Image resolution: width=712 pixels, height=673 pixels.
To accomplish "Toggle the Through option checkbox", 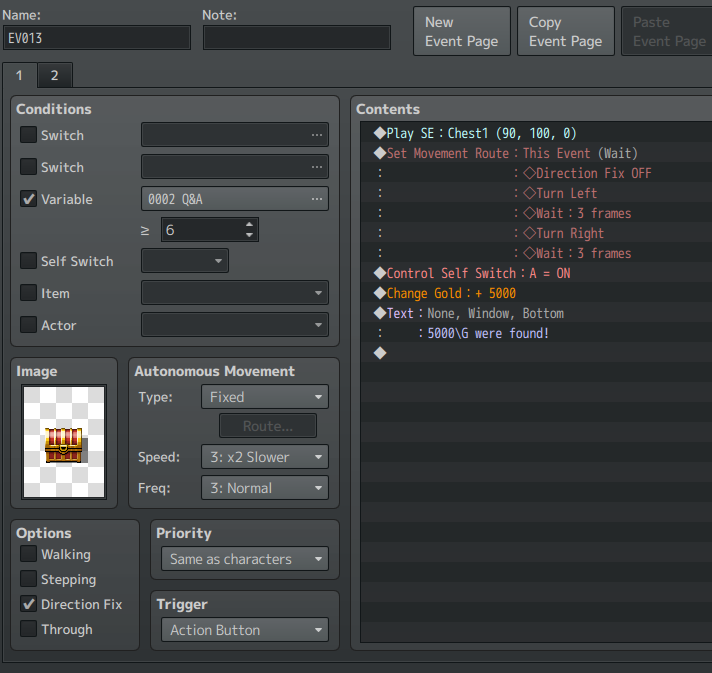I will coord(28,629).
